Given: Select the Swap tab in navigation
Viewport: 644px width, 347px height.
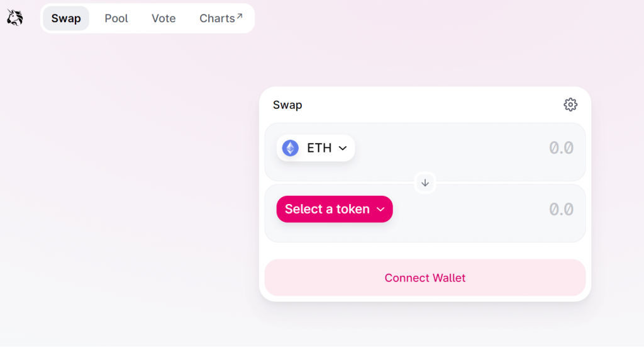Looking at the screenshot, I should [x=66, y=18].
